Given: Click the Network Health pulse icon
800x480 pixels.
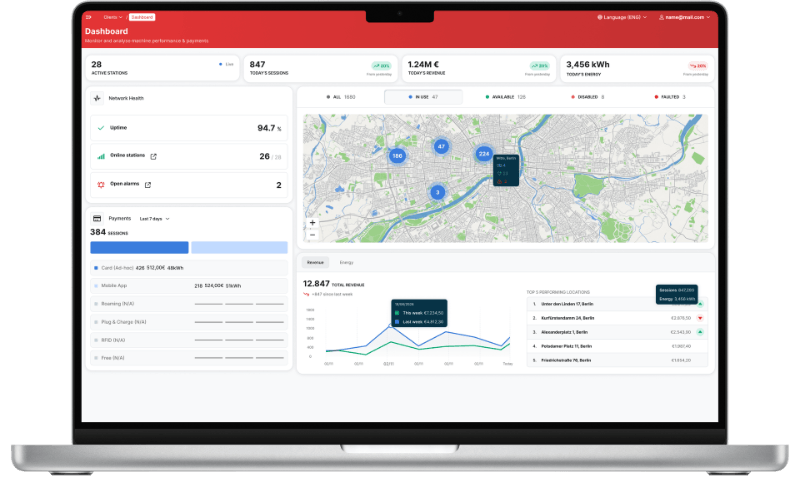Looking at the screenshot, I should click(x=97, y=98).
